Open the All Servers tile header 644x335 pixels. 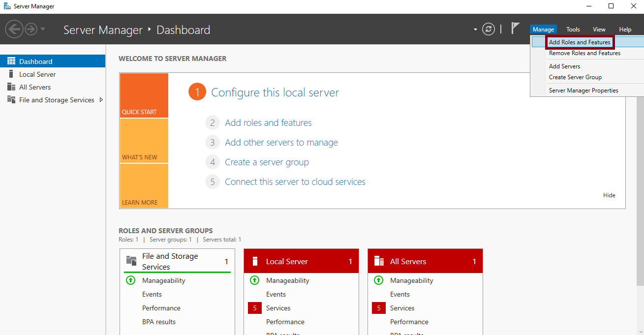click(425, 261)
